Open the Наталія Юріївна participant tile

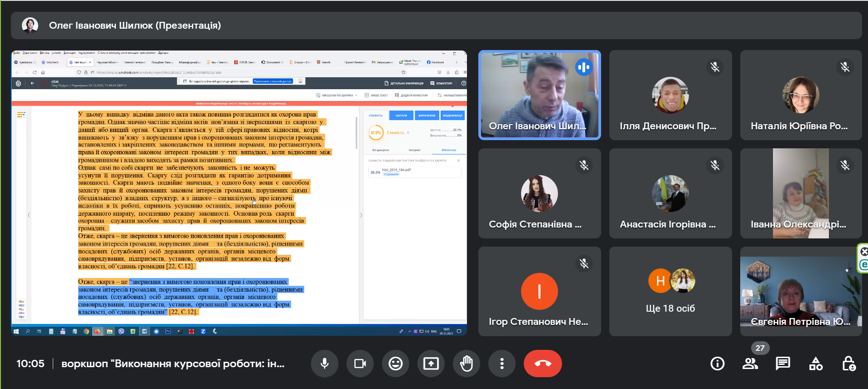click(801, 95)
